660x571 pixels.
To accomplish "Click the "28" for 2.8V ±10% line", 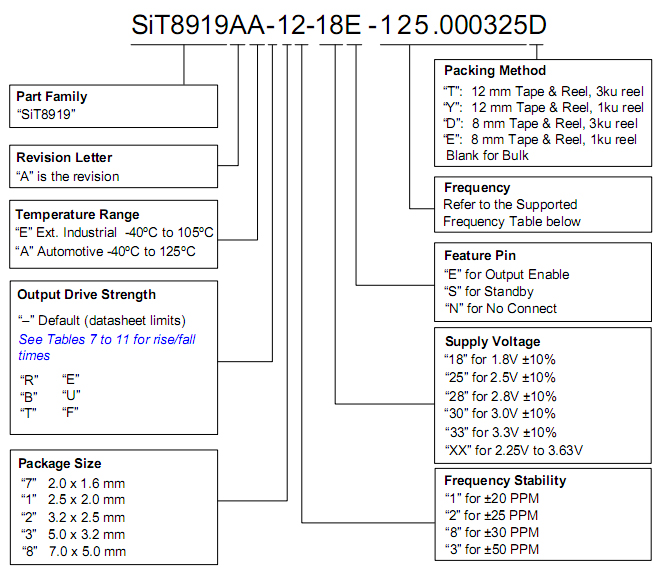I will [x=501, y=396].
